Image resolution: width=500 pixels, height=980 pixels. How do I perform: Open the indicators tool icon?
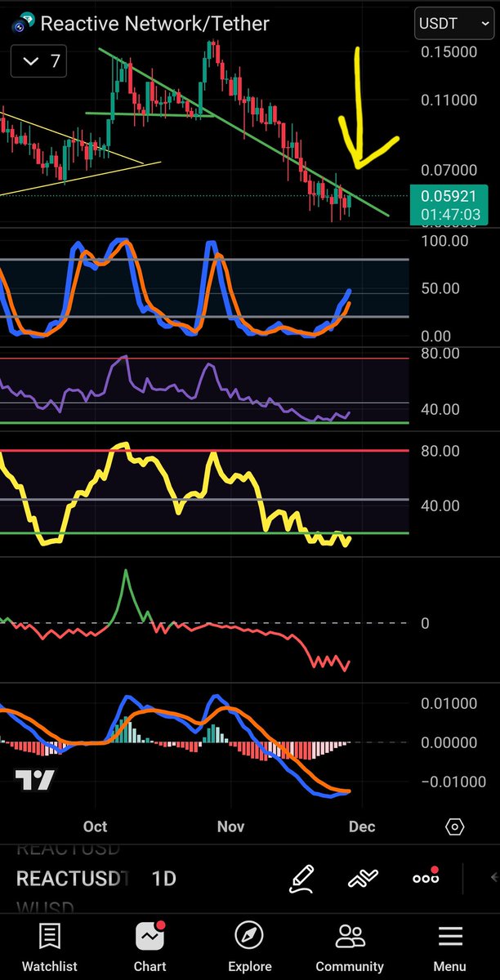(x=363, y=878)
